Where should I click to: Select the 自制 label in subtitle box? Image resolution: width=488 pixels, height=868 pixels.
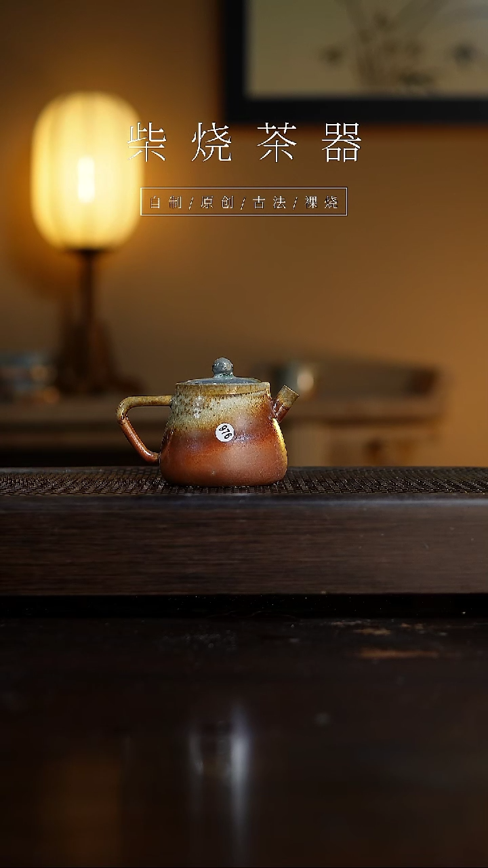click(x=166, y=202)
